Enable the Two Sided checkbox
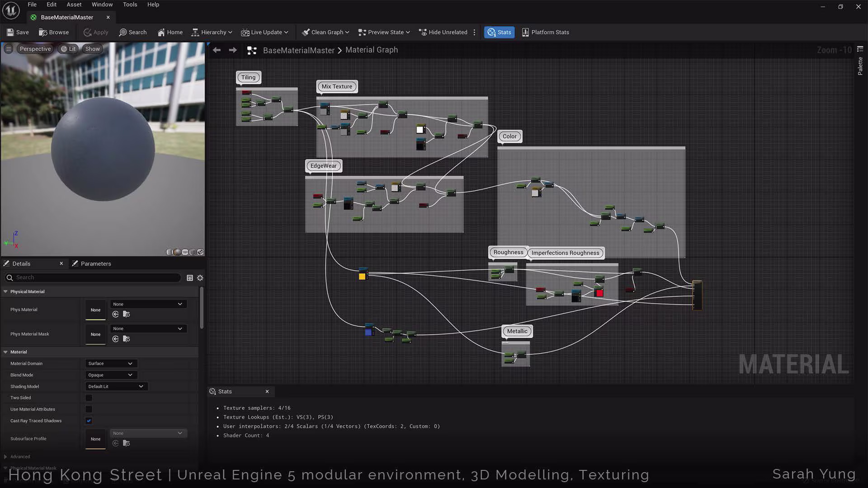The image size is (868, 488). 89,398
